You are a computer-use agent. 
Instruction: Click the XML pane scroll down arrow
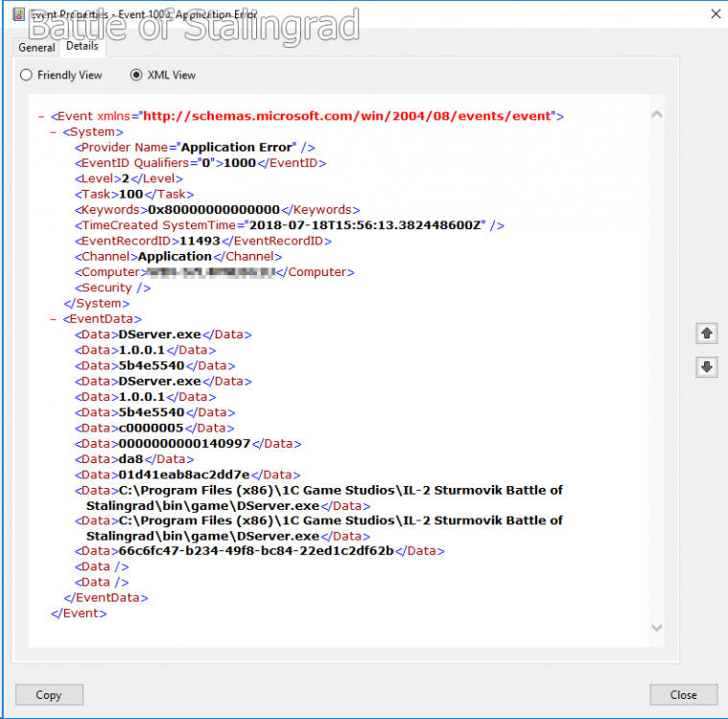(656, 628)
